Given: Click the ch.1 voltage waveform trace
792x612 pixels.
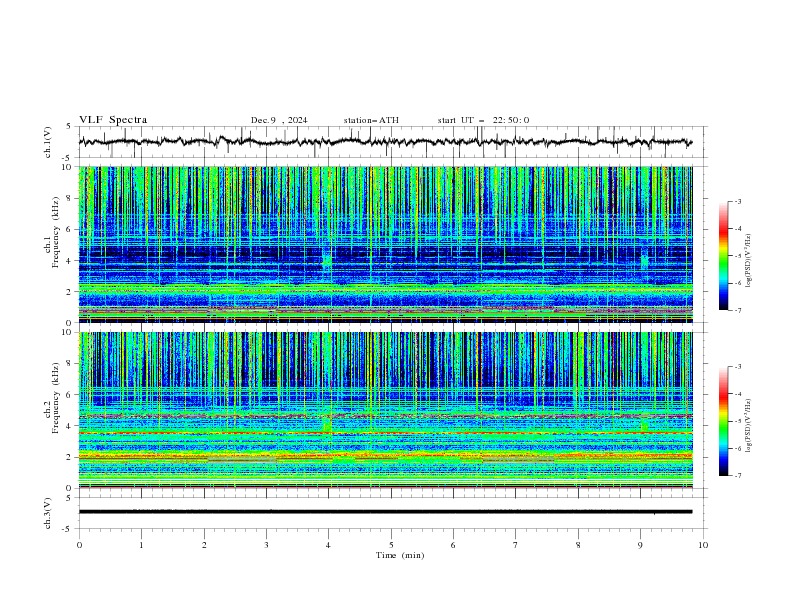Looking at the screenshot, I should 385,142.
